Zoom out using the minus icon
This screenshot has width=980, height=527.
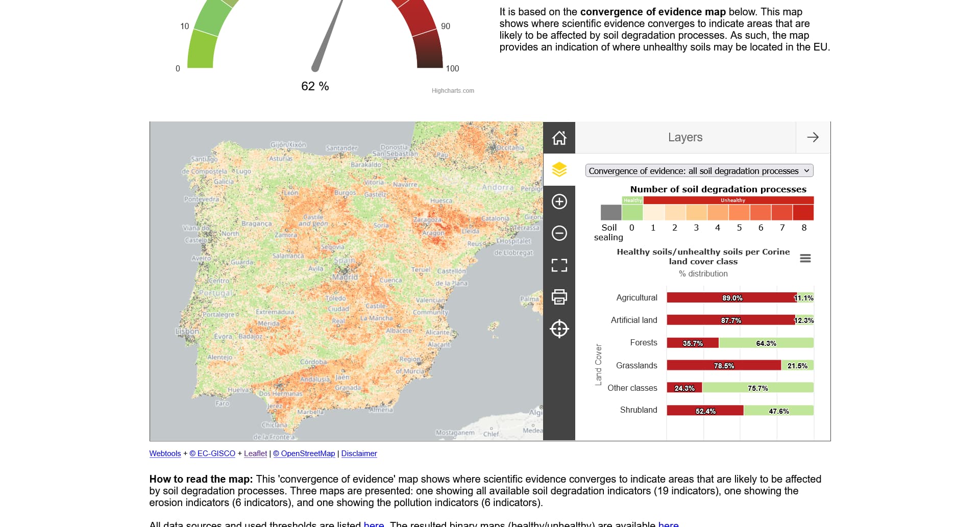(559, 233)
